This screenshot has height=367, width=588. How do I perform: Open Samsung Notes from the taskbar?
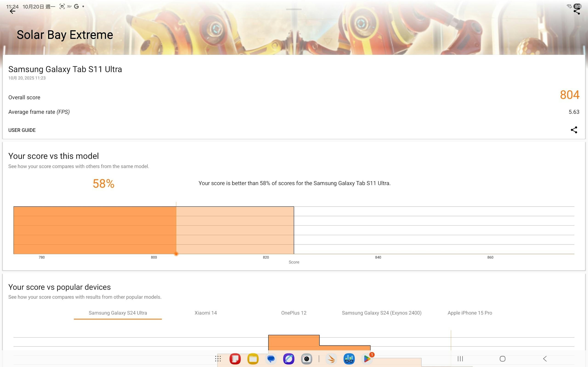click(235, 359)
